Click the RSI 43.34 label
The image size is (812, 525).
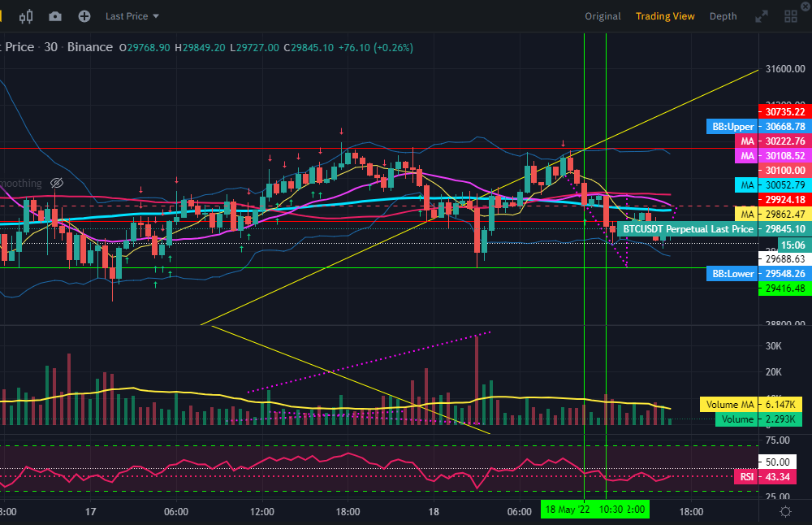point(764,477)
